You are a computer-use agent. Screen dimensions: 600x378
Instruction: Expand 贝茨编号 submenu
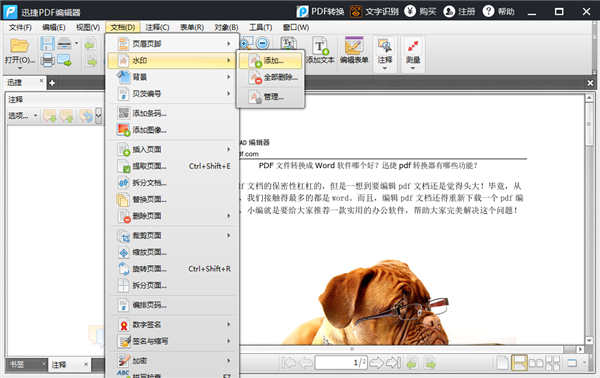point(171,93)
